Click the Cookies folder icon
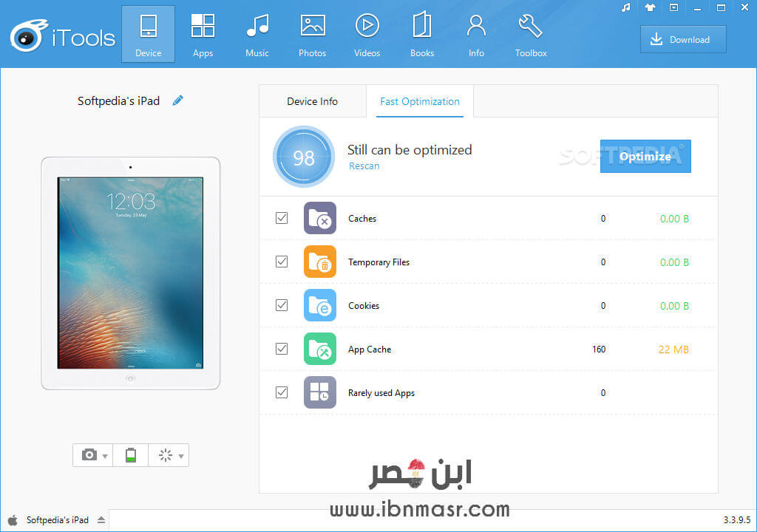 click(x=319, y=305)
